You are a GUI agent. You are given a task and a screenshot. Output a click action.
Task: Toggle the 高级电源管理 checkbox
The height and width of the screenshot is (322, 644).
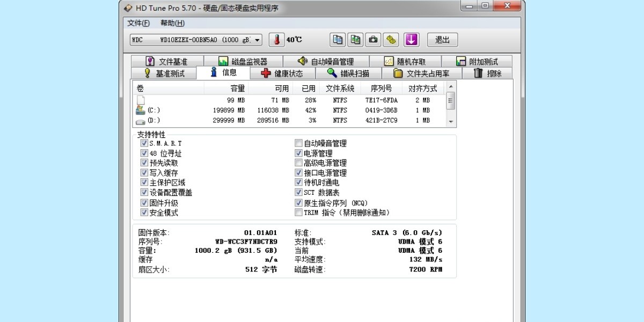[x=299, y=163]
